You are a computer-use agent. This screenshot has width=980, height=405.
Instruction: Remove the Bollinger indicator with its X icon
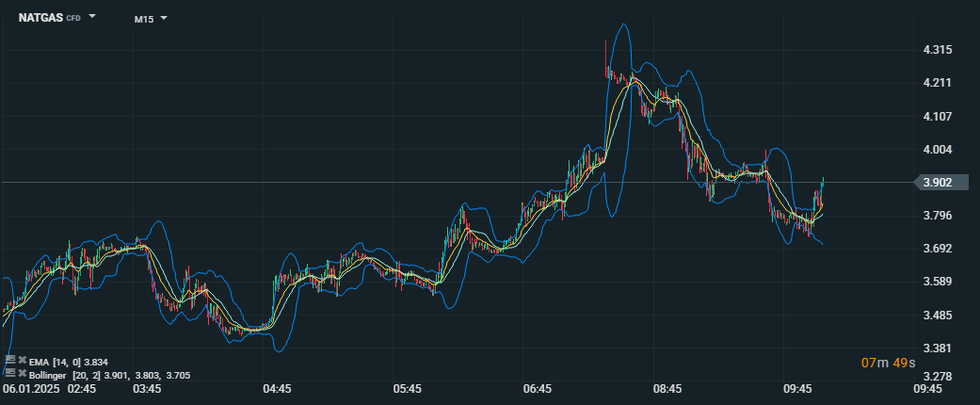[21, 374]
